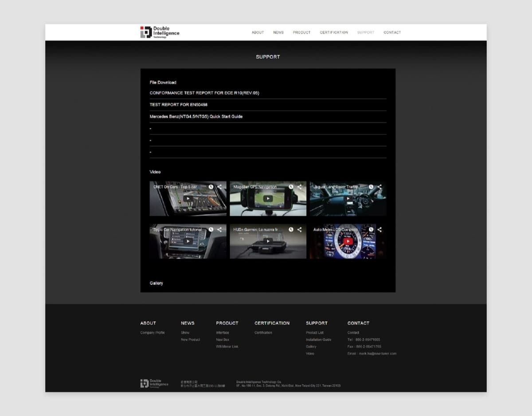Share the HUD+ Garmin video

coord(299,229)
